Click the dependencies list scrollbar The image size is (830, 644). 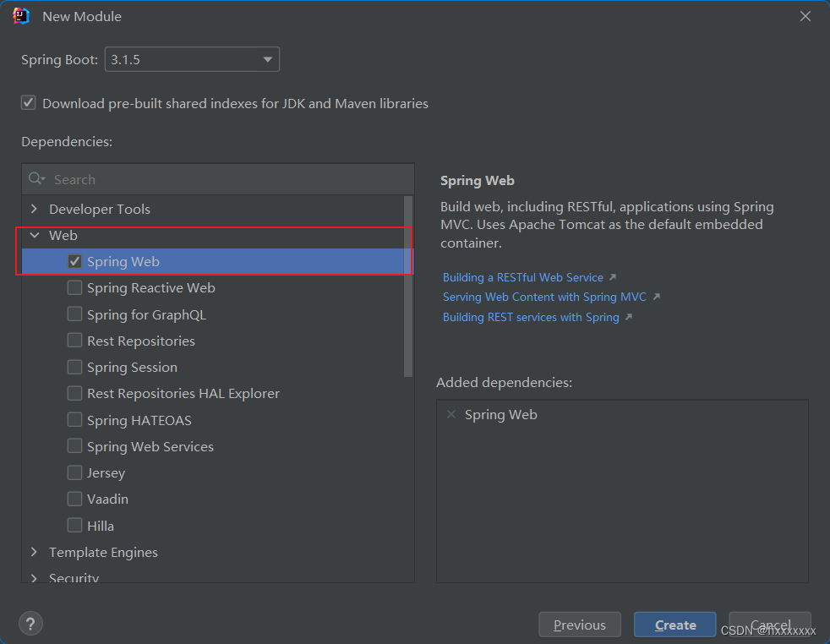coord(408,287)
